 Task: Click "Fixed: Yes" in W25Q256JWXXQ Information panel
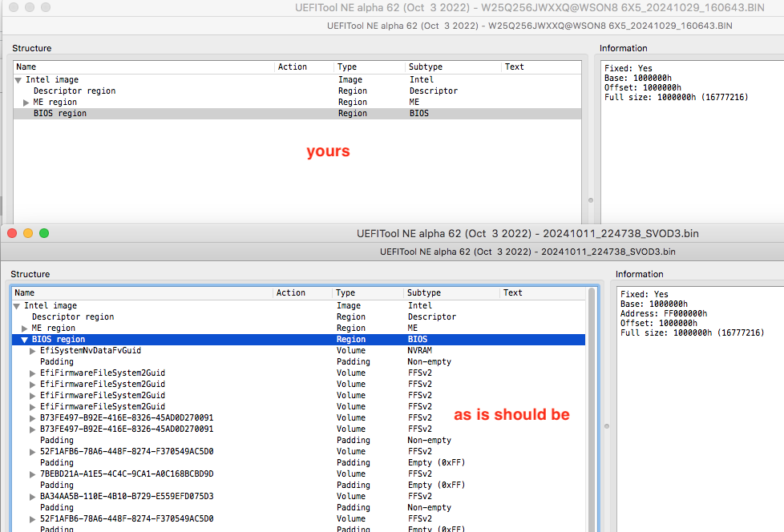click(x=628, y=68)
